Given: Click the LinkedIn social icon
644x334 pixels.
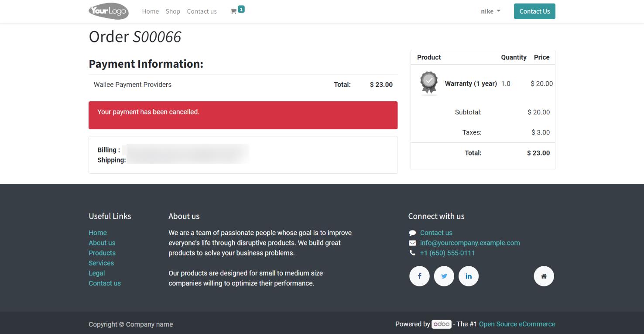Looking at the screenshot, I should (468, 276).
